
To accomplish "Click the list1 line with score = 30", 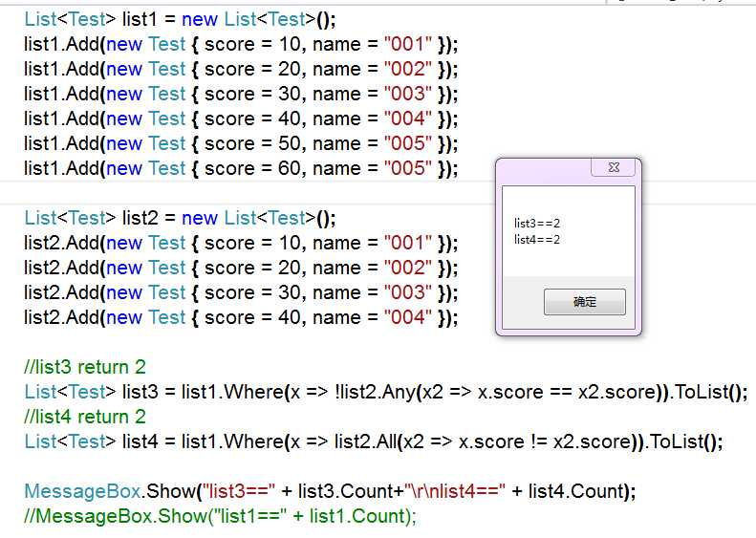I will 241,94.
